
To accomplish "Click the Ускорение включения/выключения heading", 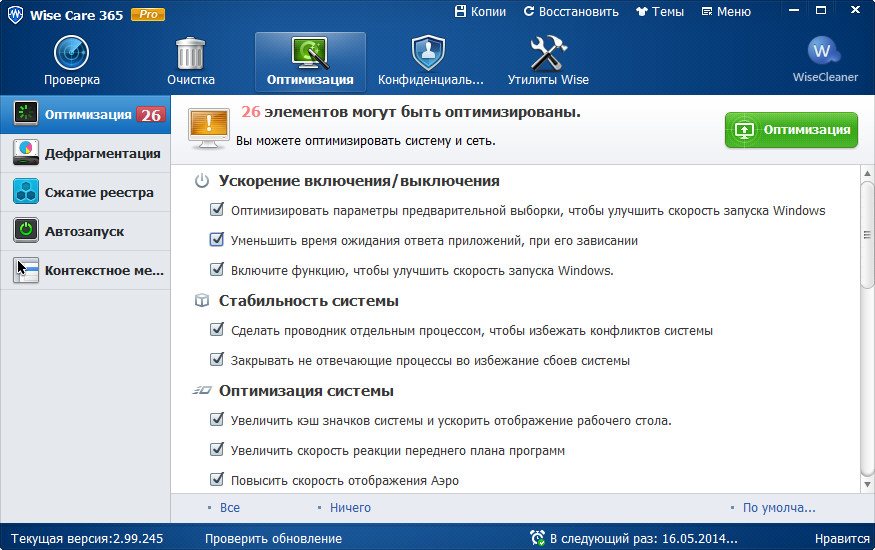I will 359,181.
